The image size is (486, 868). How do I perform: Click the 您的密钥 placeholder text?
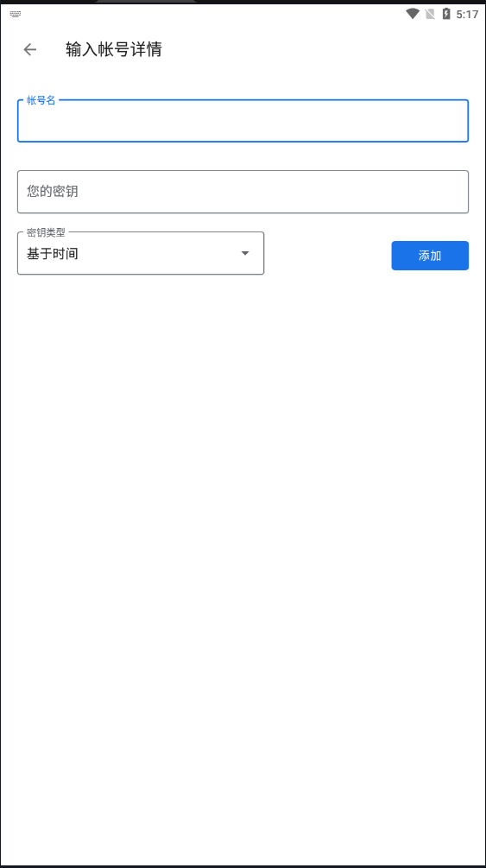click(52, 192)
